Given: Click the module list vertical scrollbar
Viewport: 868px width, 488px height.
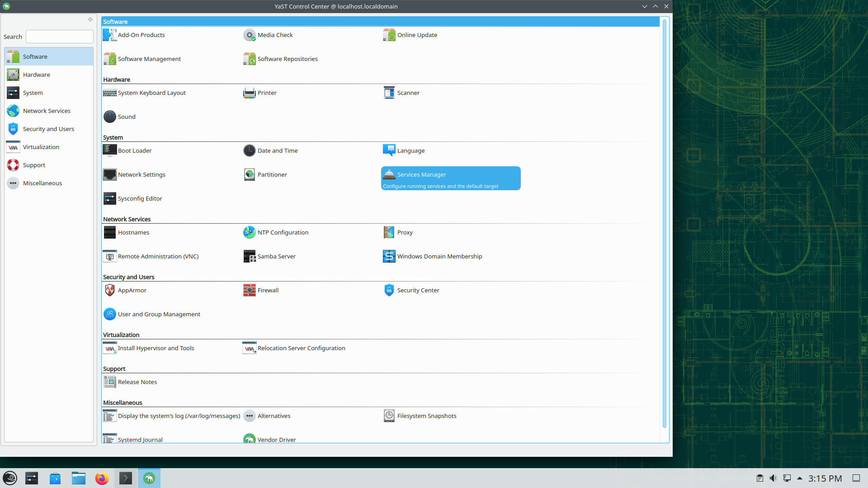Looking at the screenshot, I should click(x=664, y=223).
